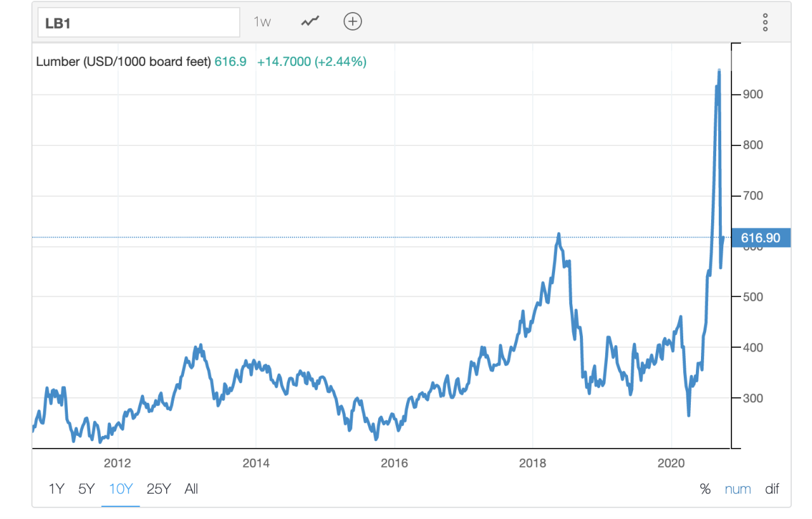Click the 800 y-axis label

coord(753,145)
